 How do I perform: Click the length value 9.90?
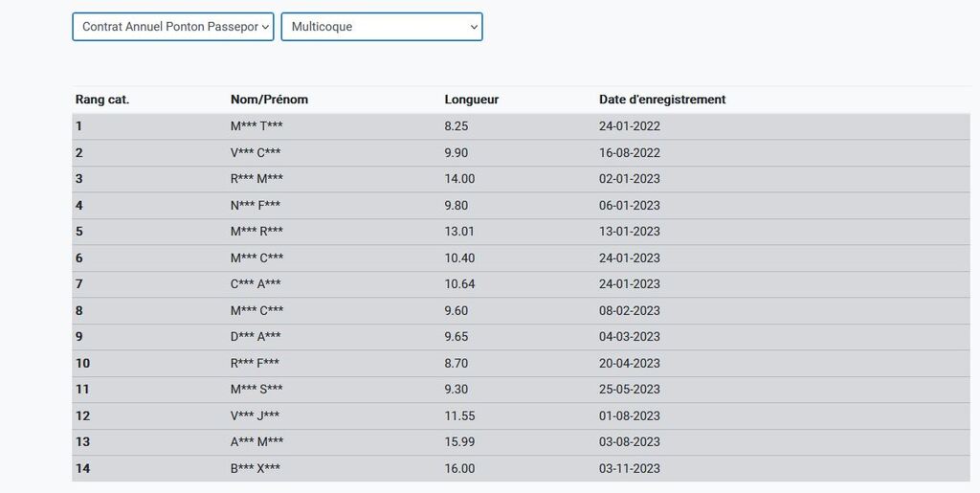457,153
